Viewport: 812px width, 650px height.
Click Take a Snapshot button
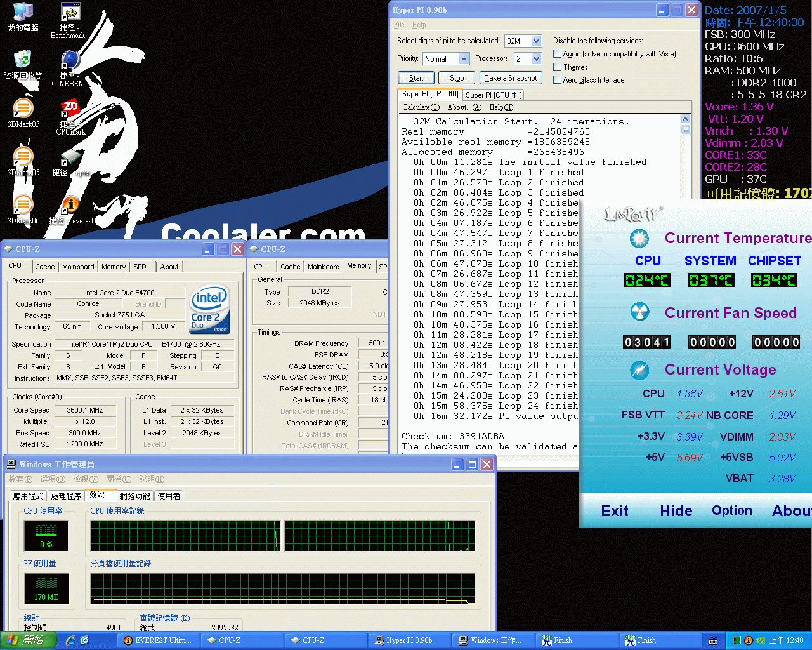[x=511, y=78]
